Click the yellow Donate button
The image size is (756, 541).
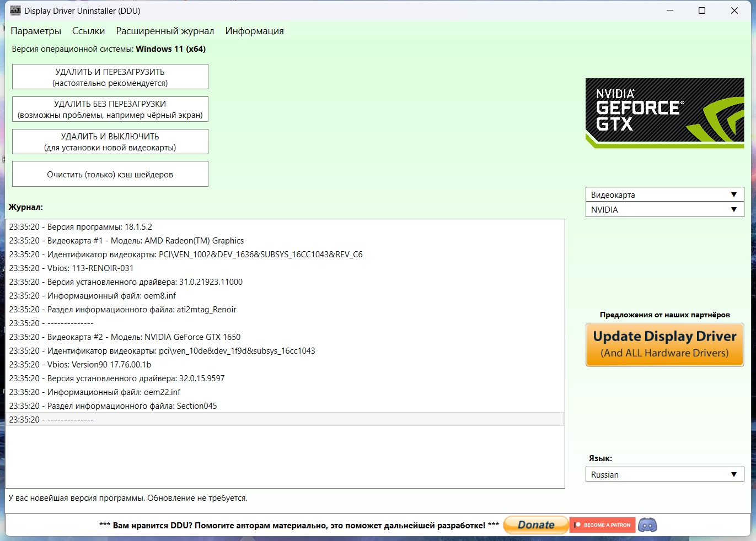tap(536, 525)
